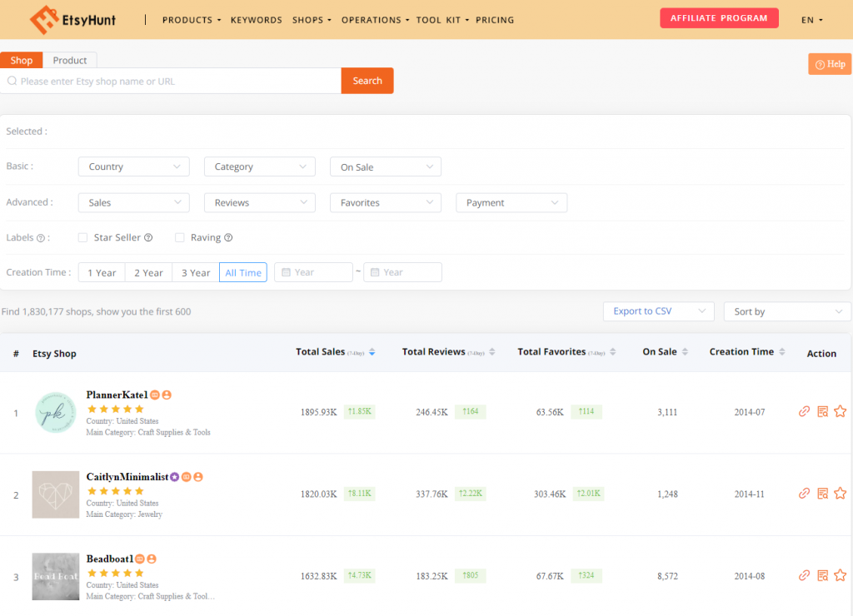Click the shop analysis icon for CaitlynMinimalist
The image size is (853, 616).
pyautogui.click(x=821, y=493)
